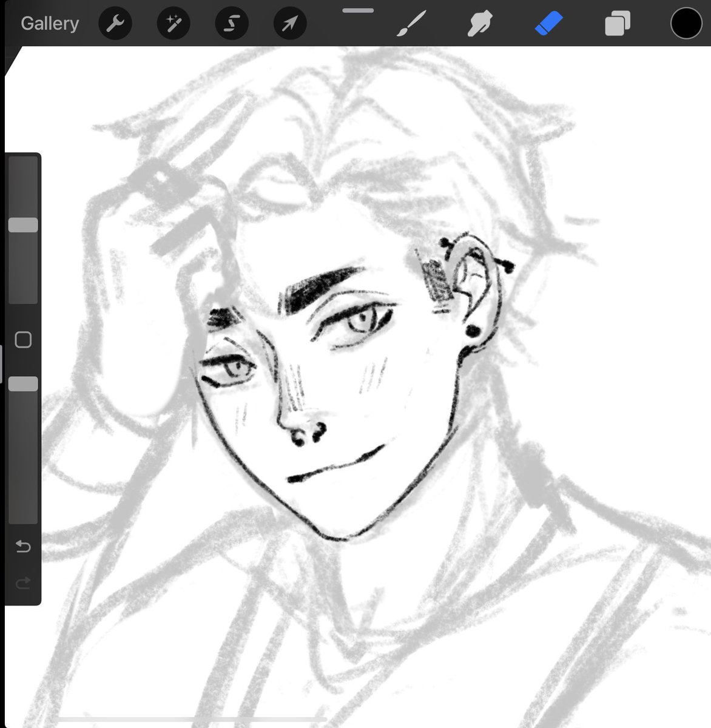Tap the Undo arrow

tap(23, 546)
